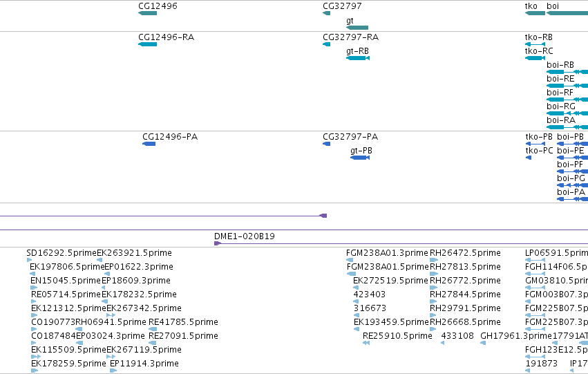588x374 pixels.
Task: Select EST FGM238A01.5prime
Action: coord(388,267)
